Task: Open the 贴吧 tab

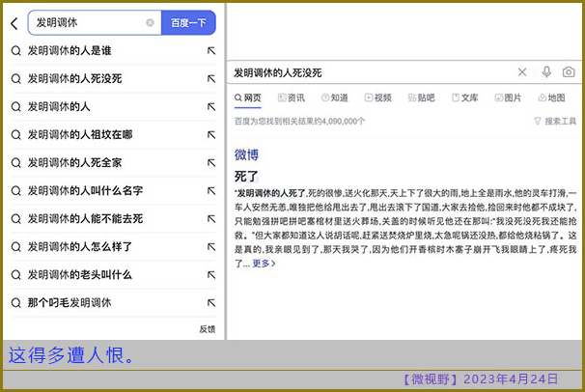Action: [x=421, y=98]
